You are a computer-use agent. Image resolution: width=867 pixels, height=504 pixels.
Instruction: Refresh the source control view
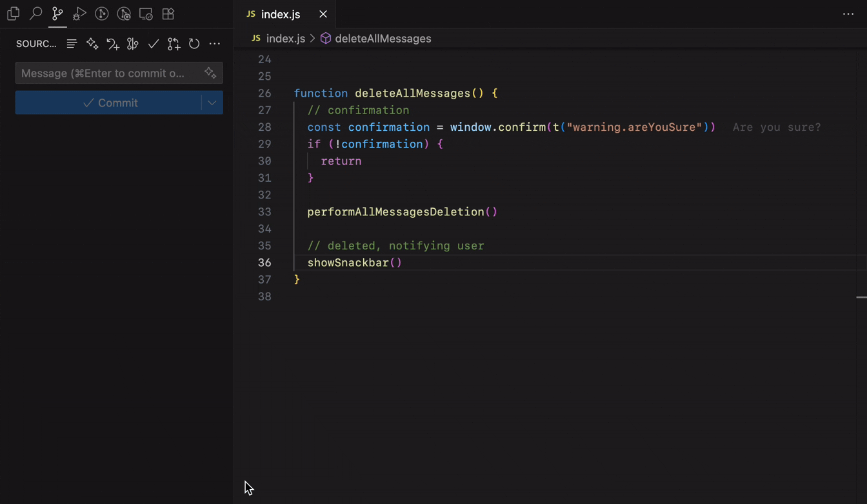pyautogui.click(x=194, y=44)
